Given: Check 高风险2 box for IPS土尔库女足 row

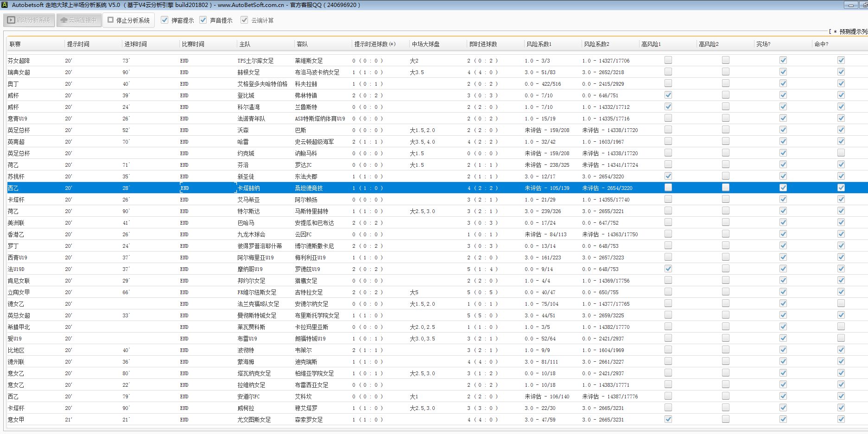Looking at the screenshot, I should point(726,60).
